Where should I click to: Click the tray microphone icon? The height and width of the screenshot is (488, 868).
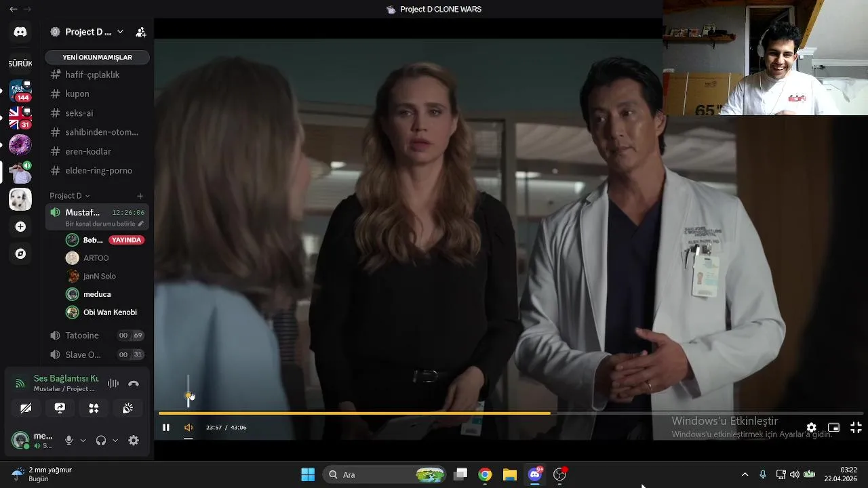763,474
